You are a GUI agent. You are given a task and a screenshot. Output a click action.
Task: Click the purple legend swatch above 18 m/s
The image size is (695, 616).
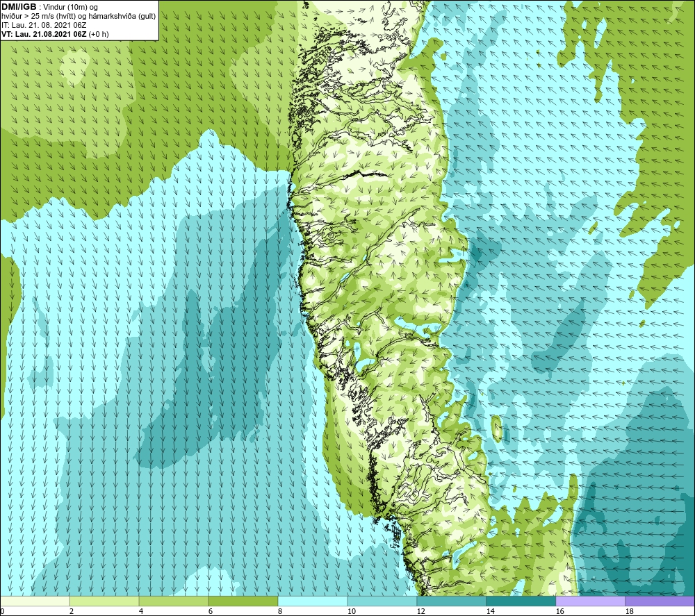pyautogui.click(x=660, y=601)
